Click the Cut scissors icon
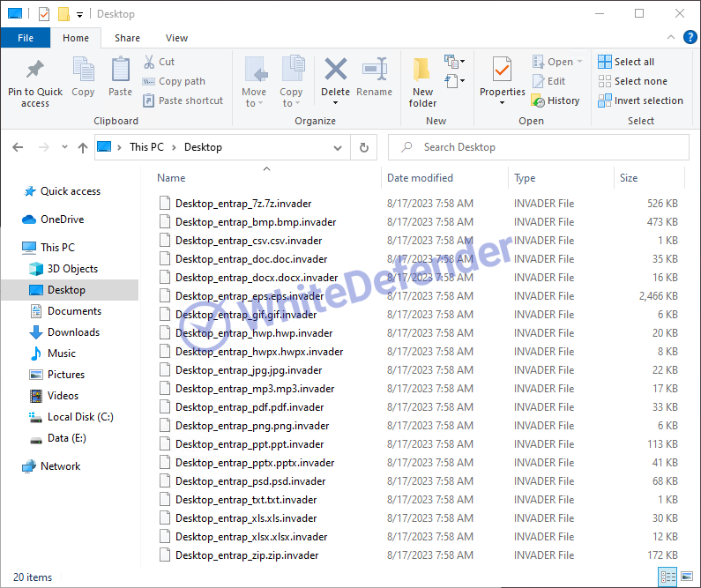This screenshot has height=588, width=701. [x=149, y=62]
